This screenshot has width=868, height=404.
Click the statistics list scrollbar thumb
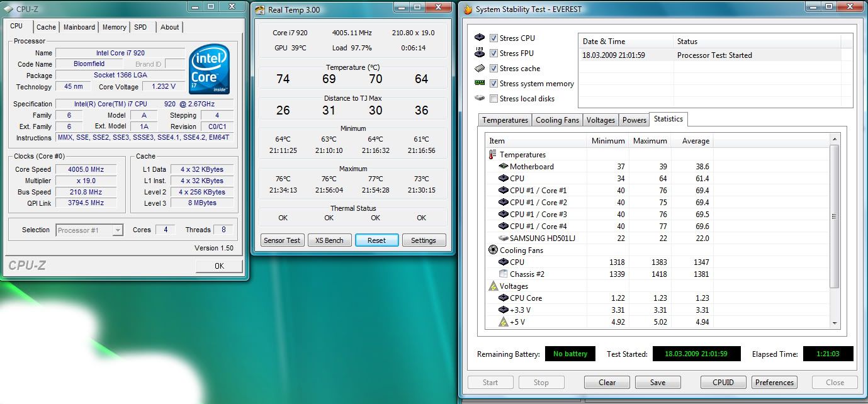pos(835,216)
